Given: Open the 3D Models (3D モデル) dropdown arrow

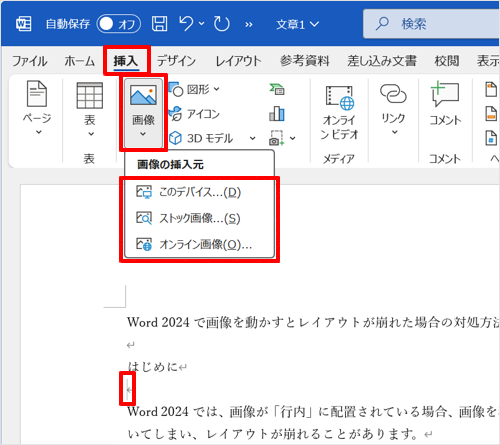Looking at the screenshot, I should click(x=253, y=138).
